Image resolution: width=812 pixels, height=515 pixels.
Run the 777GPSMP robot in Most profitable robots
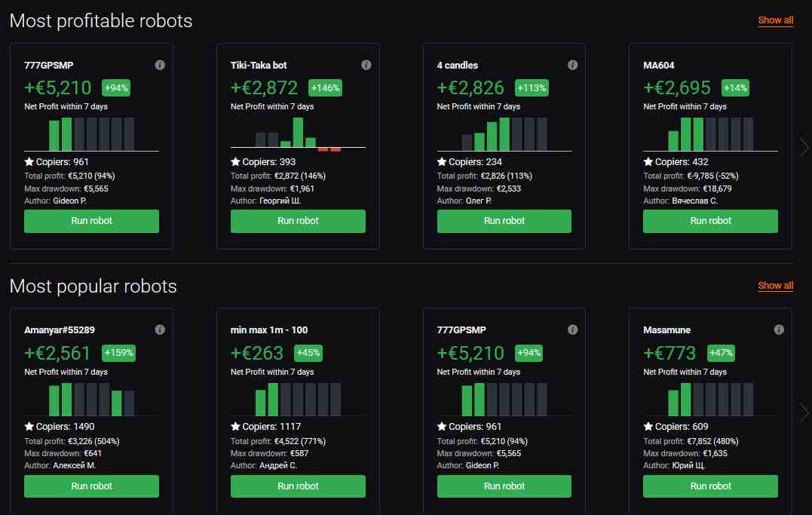[x=92, y=221]
